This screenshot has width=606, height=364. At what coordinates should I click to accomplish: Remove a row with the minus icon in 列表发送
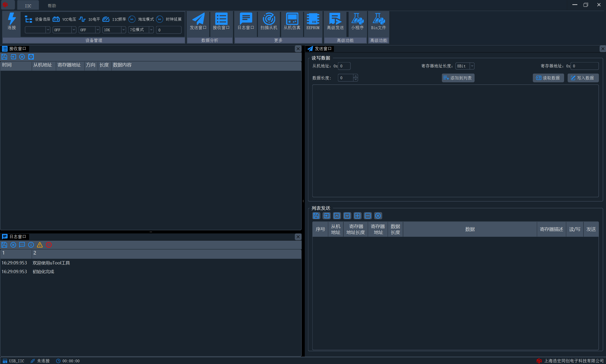(x=368, y=216)
